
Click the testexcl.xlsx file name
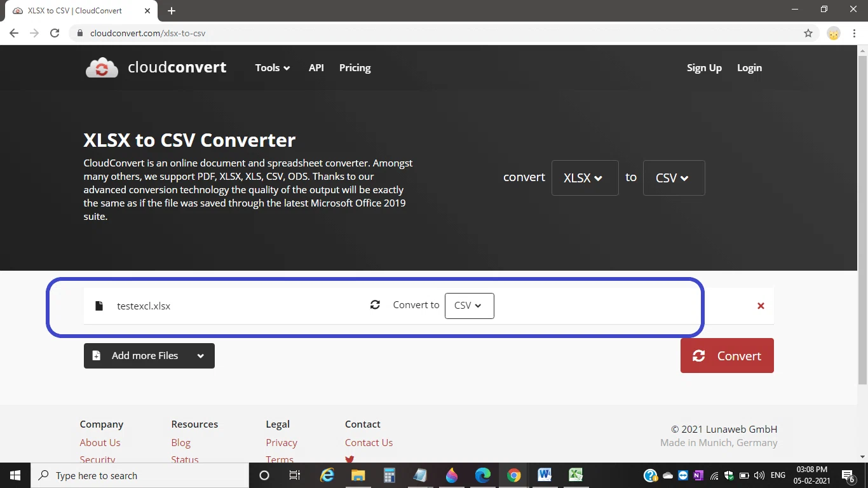(x=144, y=306)
